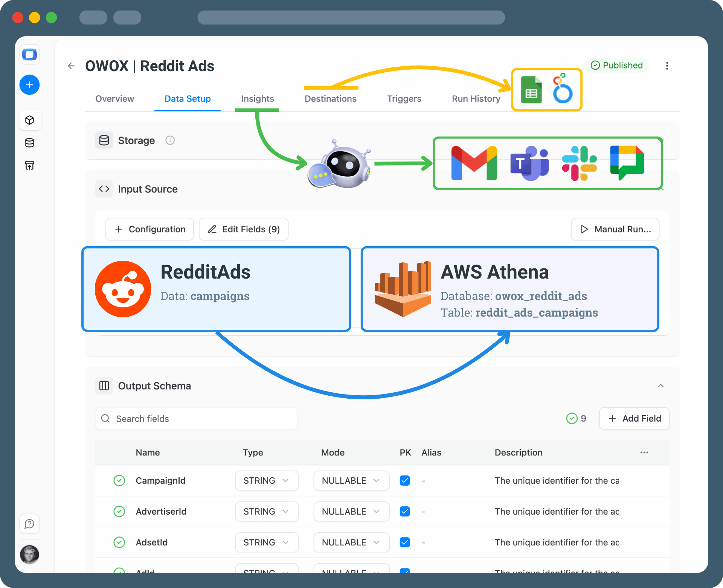The width and height of the screenshot is (723, 588).
Task: Click the Storage info icon
Action: point(170,140)
